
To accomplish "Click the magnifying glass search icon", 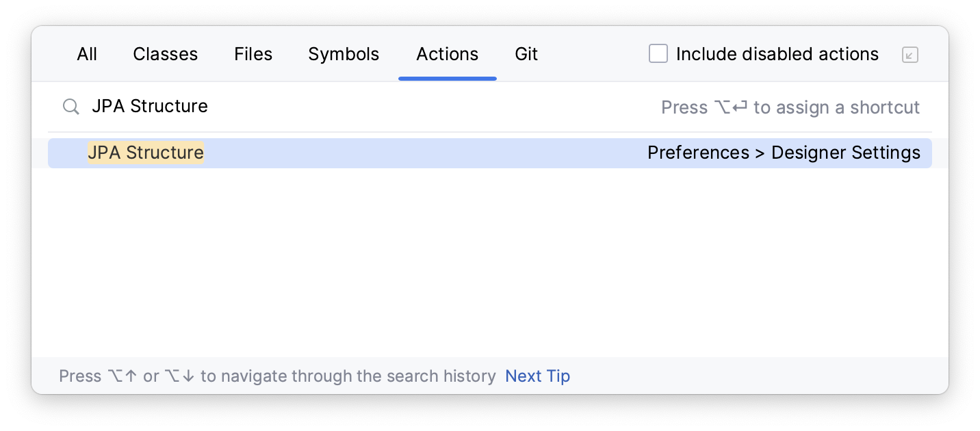I will [70, 107].
